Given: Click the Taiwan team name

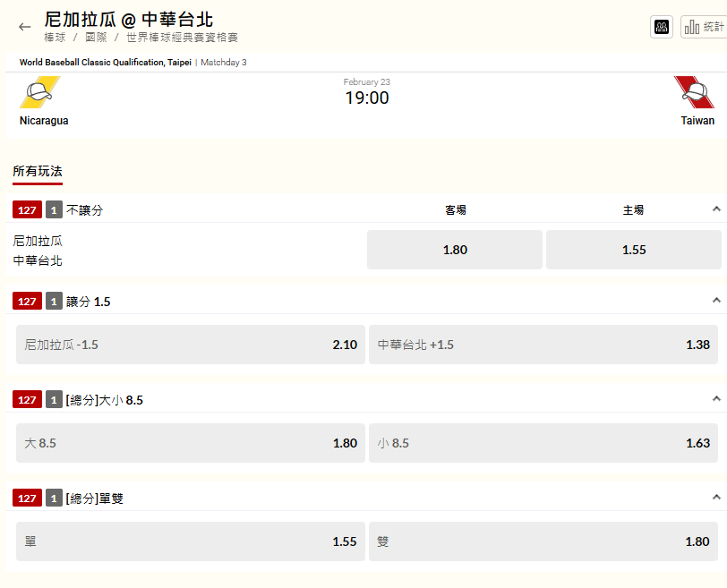Looking at the screenshot, I should pyautogui.click(x=697, y=121).
